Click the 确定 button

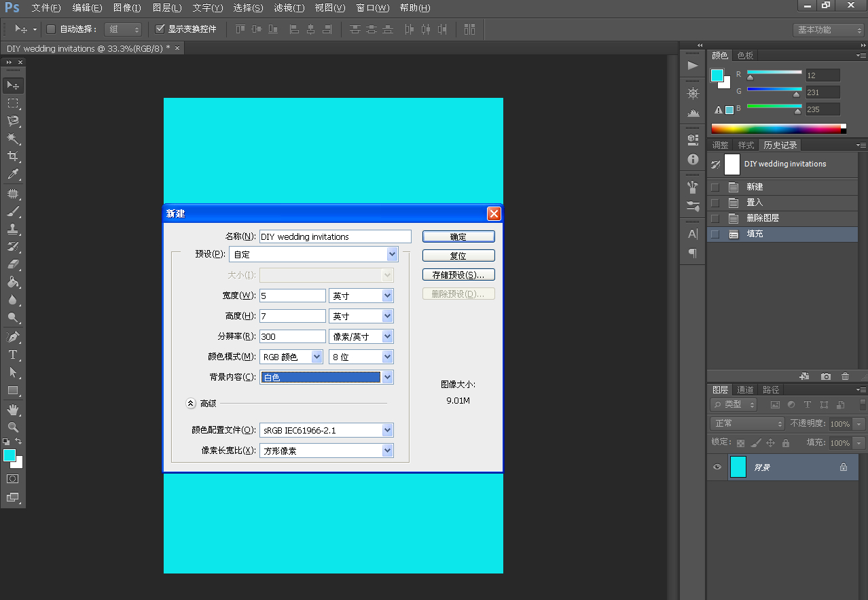pos(458,236)
